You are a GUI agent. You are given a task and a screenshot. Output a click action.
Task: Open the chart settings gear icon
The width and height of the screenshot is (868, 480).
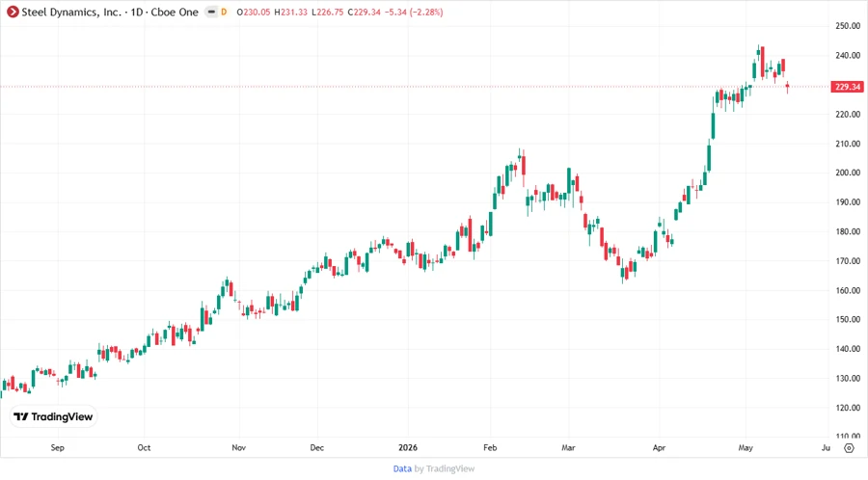tap(849, 448)
